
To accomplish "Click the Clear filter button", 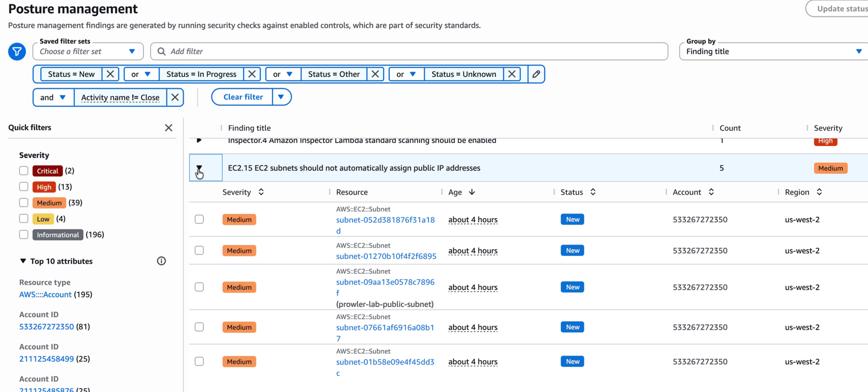I will pyautogui.click(x=243, y=97).
